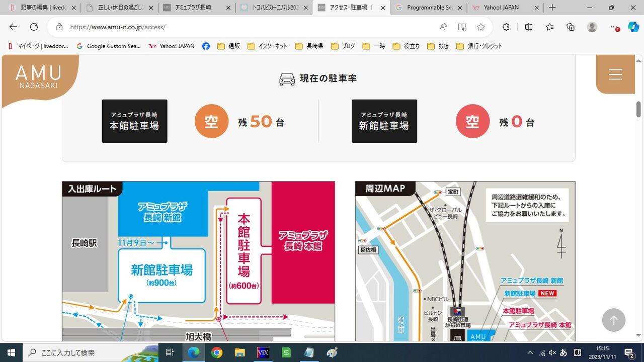This screenshot has width=644, height=362.
Task: View site information lock icon
Action: click(x=59, y=27)
